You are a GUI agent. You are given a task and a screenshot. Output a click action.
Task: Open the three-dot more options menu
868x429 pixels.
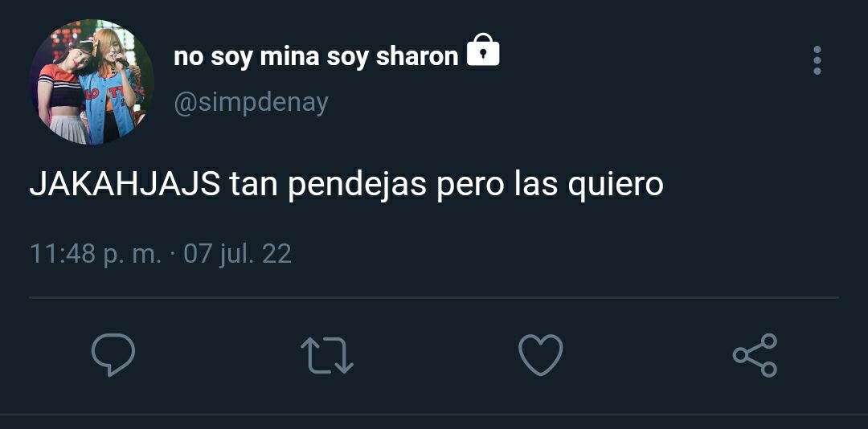817,60
